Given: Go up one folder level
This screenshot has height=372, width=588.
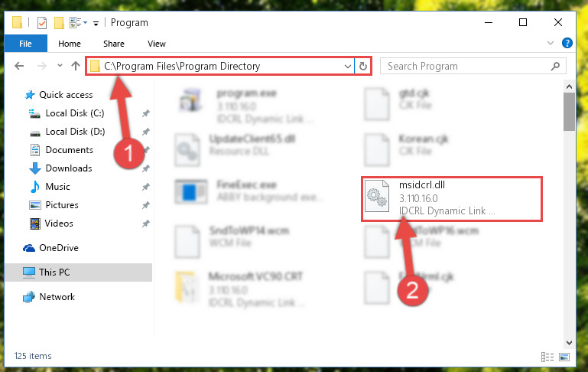Looking at the screenshot, I should (x=76, y=66).
